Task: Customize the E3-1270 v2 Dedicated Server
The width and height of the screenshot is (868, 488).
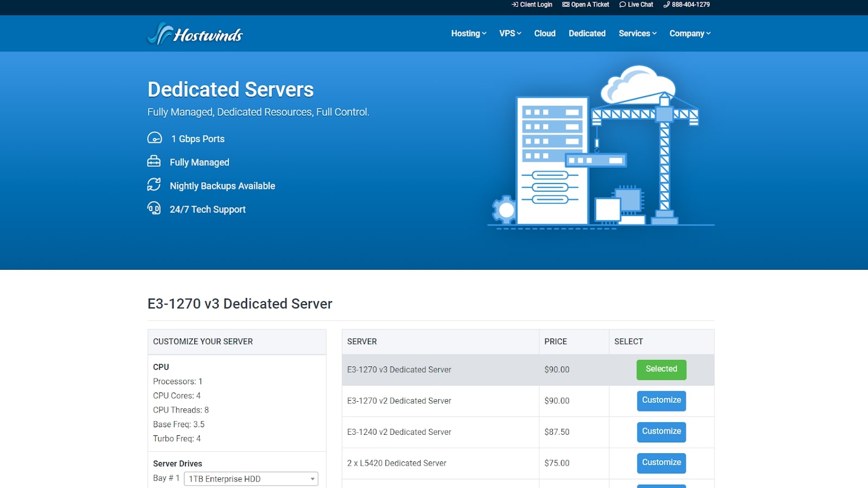Action: click(x=661, y=401)
